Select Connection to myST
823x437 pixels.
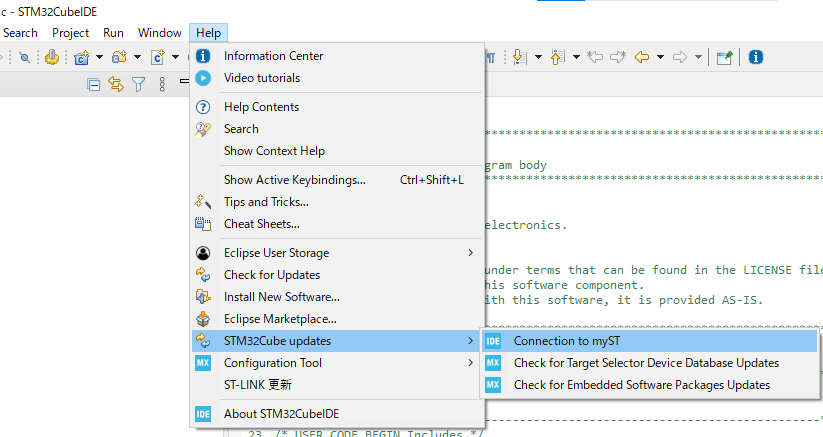pyautogui.click(x=650, y=341)
